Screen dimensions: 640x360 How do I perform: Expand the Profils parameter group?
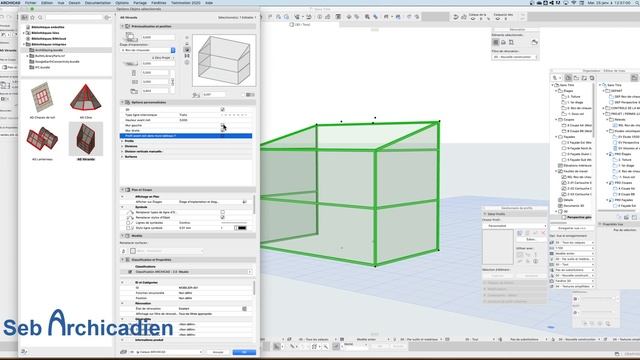(x=122, y=141)
